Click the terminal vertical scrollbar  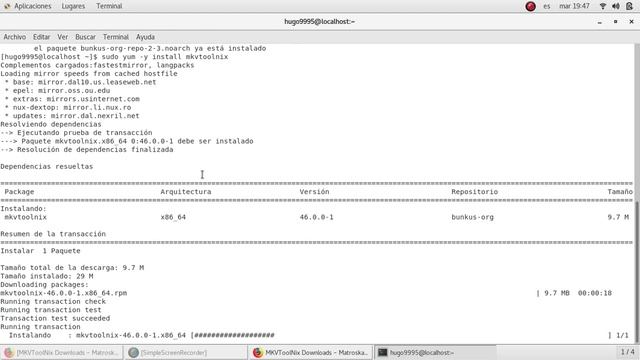coord(637,271)
